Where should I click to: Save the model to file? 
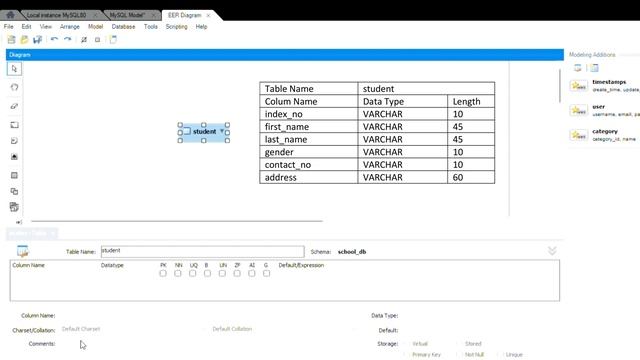tap(38, 40)
